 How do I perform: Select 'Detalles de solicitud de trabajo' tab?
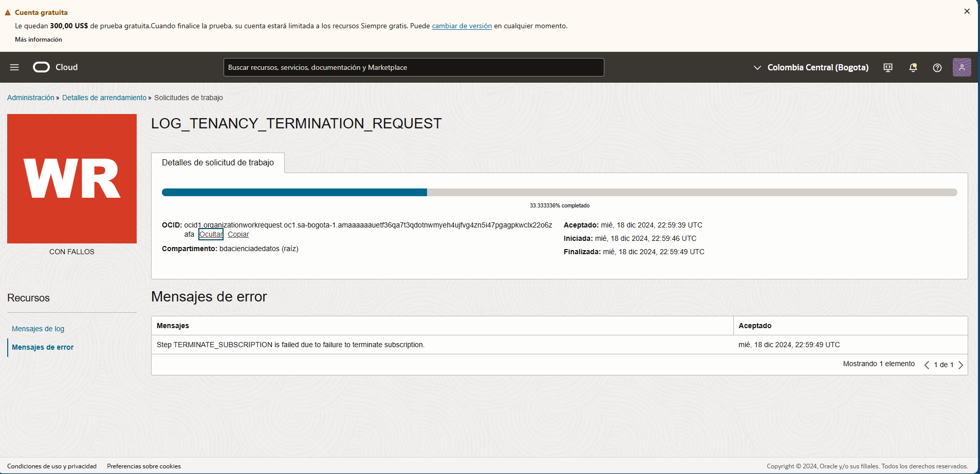coord(218,162)
